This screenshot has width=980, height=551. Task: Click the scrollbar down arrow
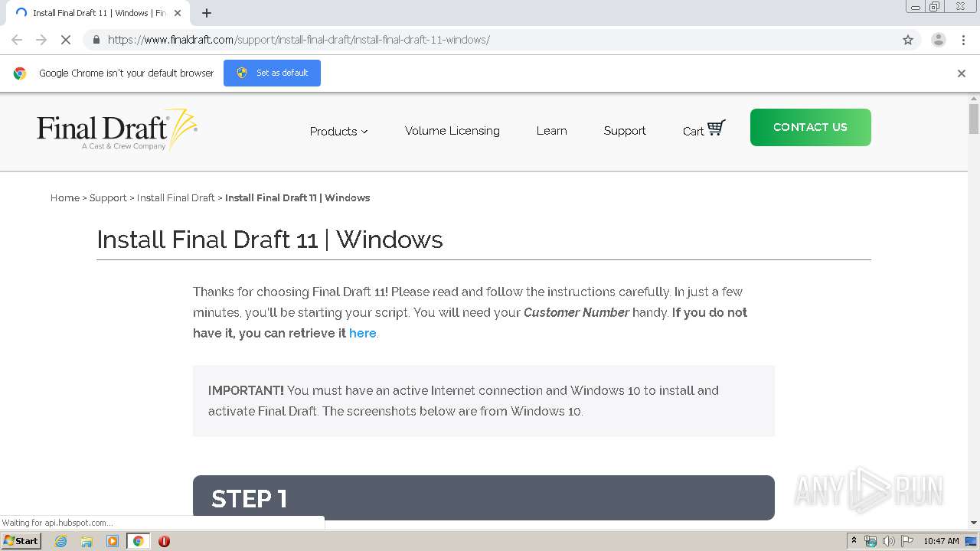974,523
